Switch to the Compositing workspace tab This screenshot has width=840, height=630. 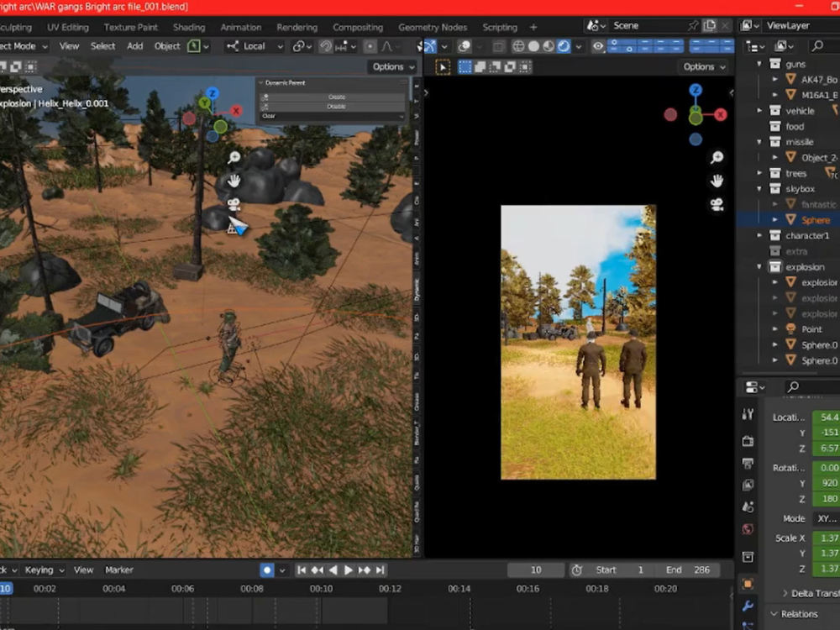pos(358,28)
